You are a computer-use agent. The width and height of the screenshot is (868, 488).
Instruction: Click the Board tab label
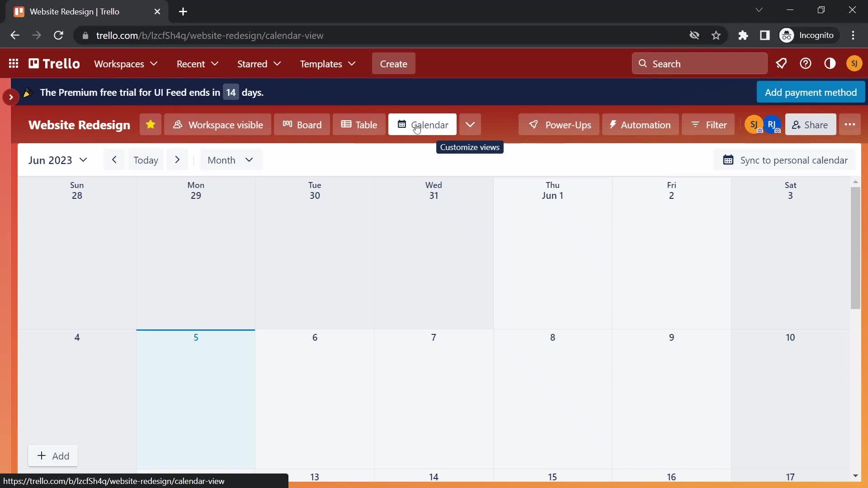[310, 125]
